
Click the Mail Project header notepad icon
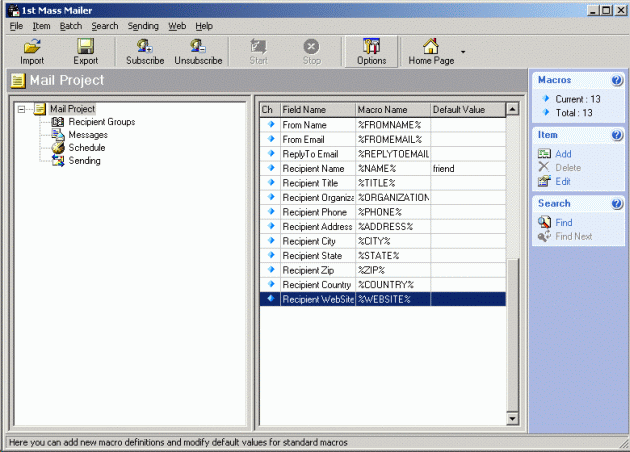[18, 80]
